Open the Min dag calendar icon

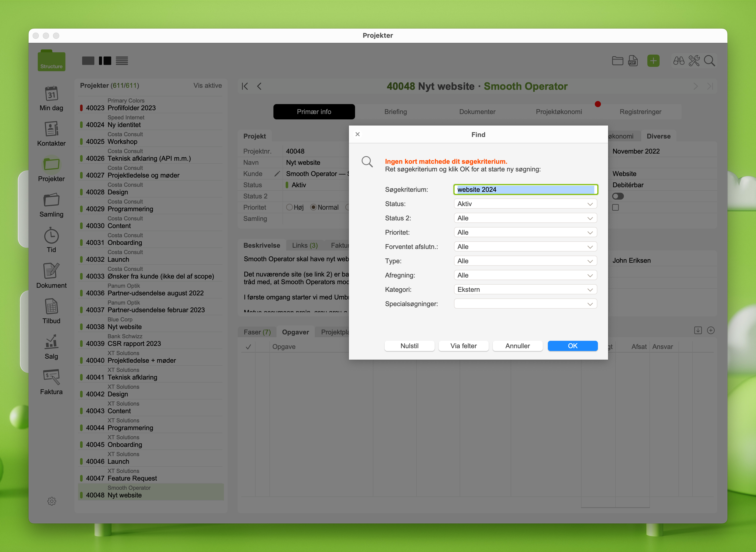(52, 94)
